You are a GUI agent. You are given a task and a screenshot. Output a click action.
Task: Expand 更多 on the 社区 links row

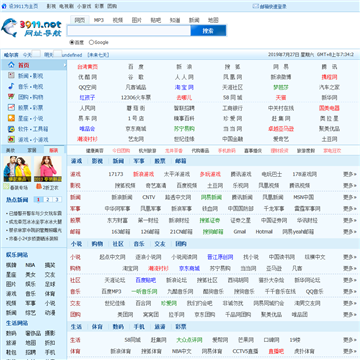pos(350,280)
